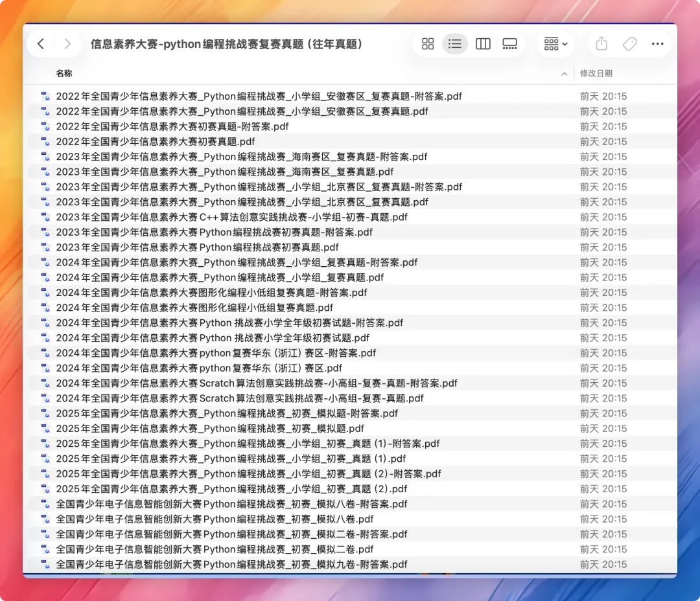
Task: Go forward with the right chevron
Action: pyautogui.click(x=67, y=44)
